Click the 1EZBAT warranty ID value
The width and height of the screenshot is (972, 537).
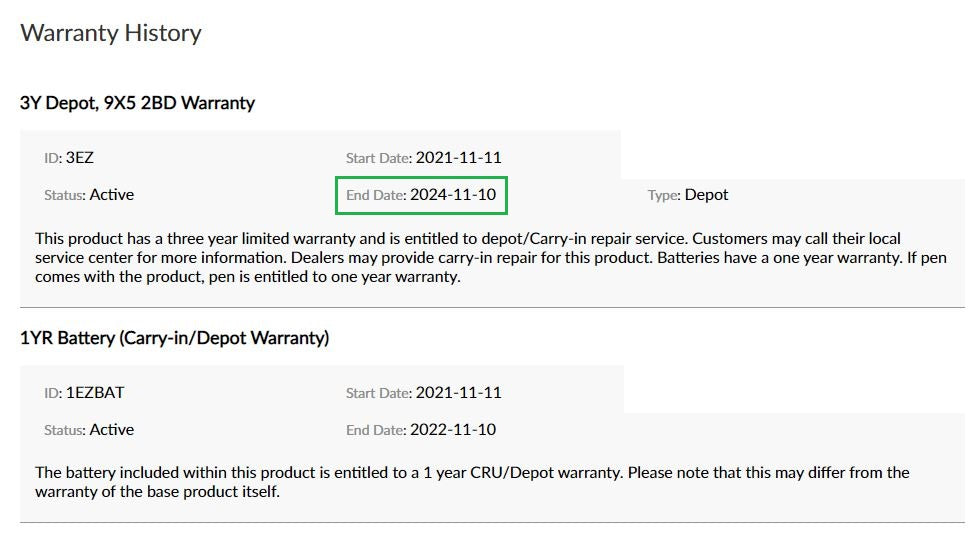point(95,392)
